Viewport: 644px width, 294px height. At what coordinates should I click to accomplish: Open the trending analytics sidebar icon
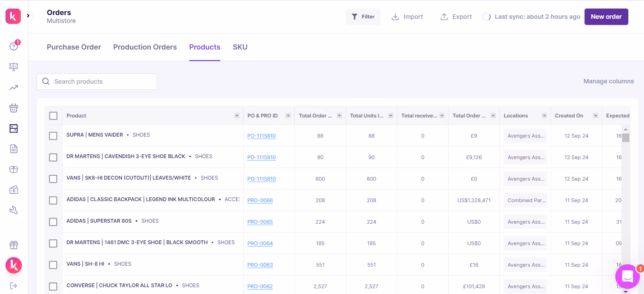[x=14, y=88]
